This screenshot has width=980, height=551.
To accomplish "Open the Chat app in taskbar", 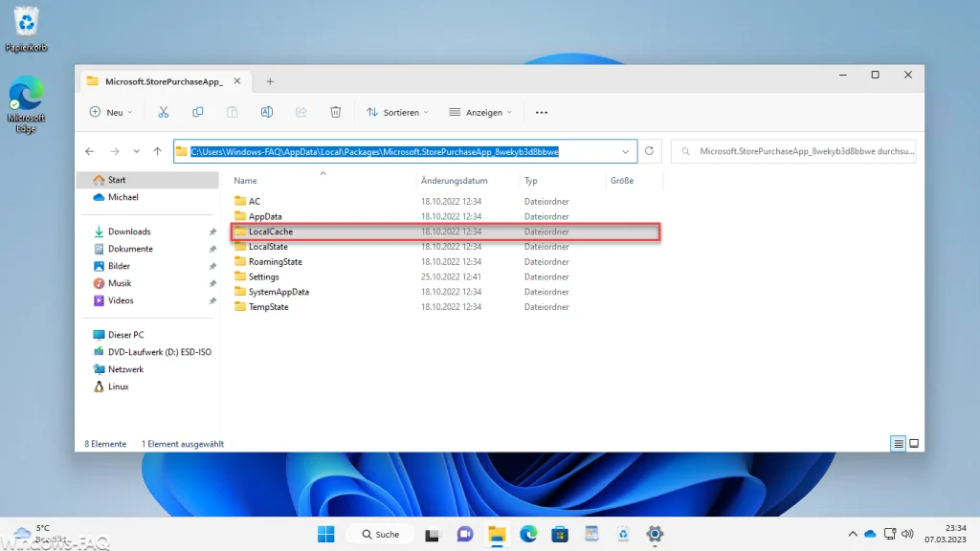I will tap(465, 534).
